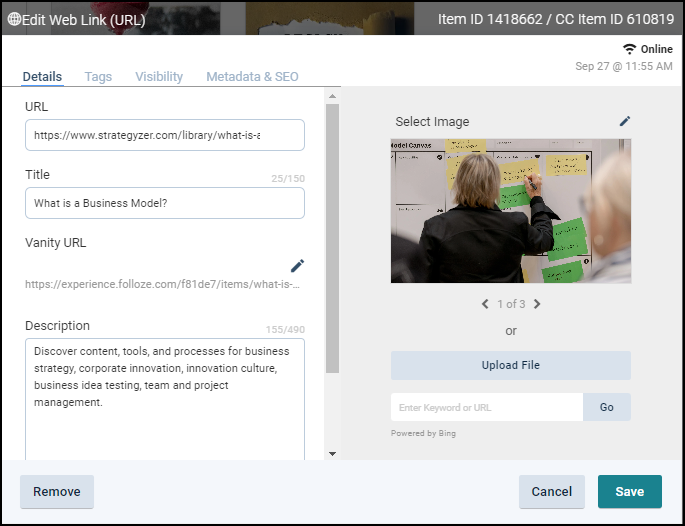The width and height of the screenshot is (685, 526).
Task: Click the pencil icon to edit Vanity URL
Action: pyautogui.click(x=297, y=265)
